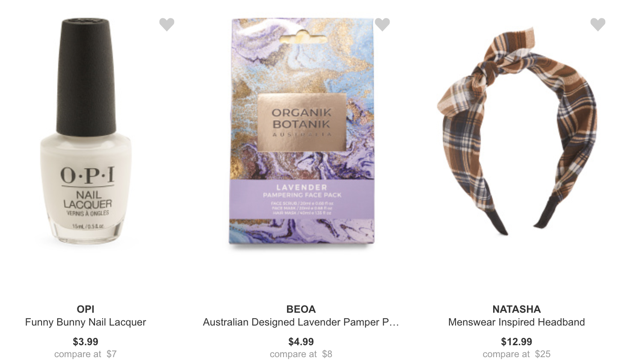
Task: Click the $12.99 price
Action: pyautogui.click(x=517, y=342)
